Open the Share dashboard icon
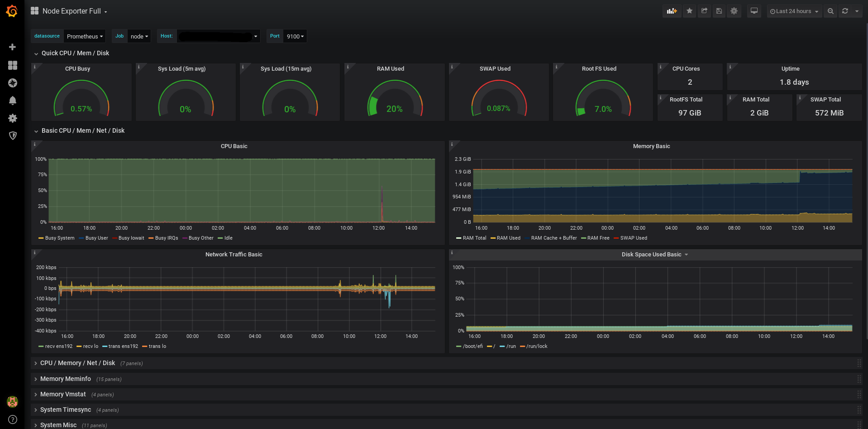868x429 pixels. [x=704, y=11]
